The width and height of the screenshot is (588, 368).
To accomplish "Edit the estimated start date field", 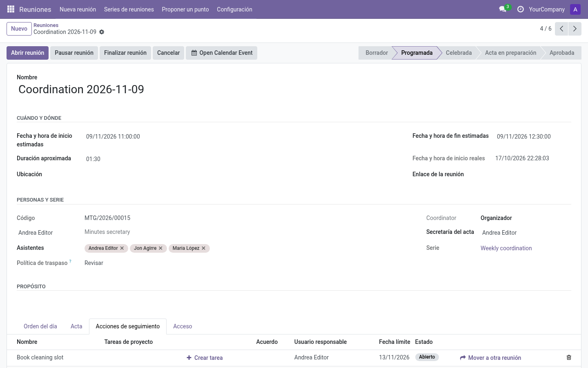I will click(x=113, y=137).
